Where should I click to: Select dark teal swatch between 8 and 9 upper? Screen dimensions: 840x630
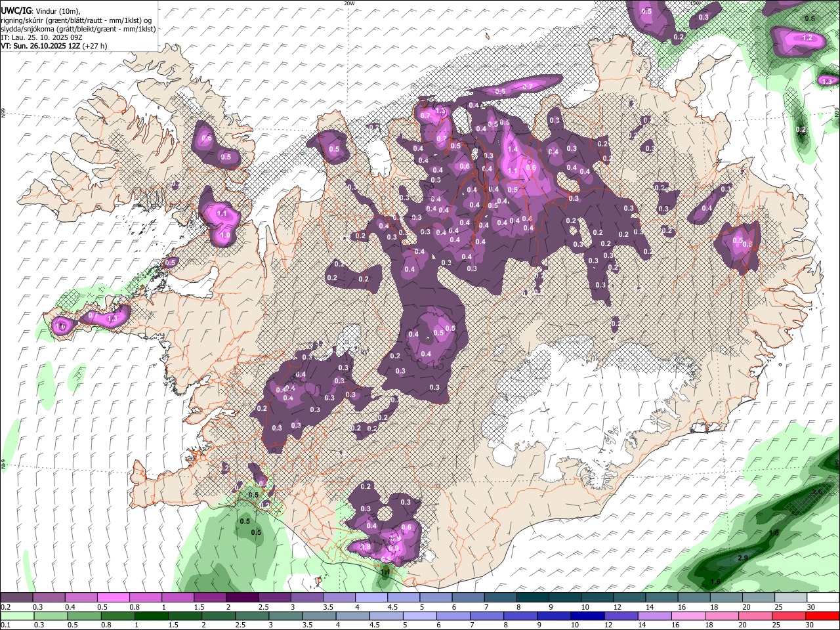(533, 598)
